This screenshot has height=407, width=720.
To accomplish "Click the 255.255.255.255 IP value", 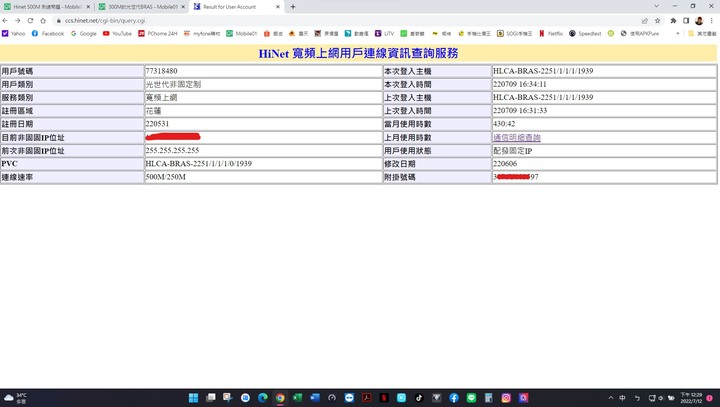I will point(172,150).
